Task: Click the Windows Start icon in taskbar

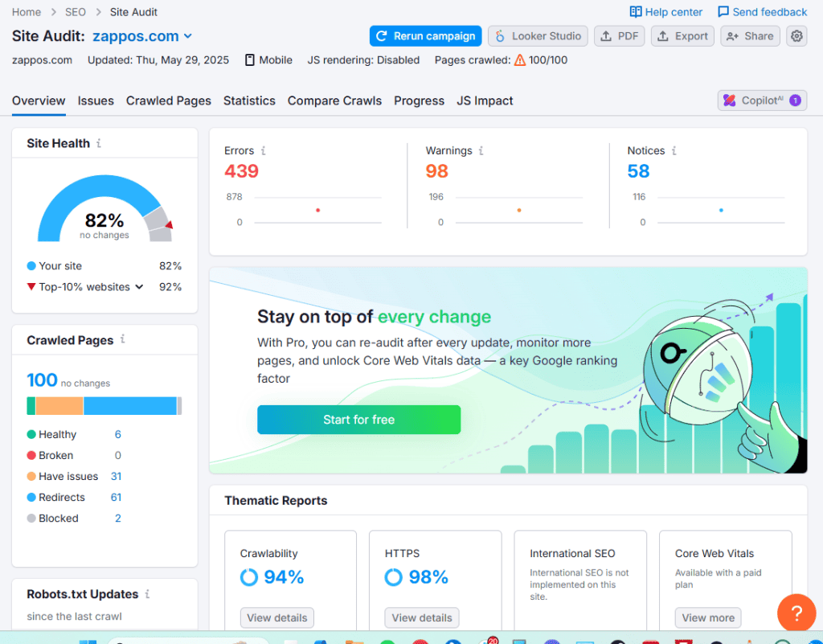Action: [x=88, y=642]
